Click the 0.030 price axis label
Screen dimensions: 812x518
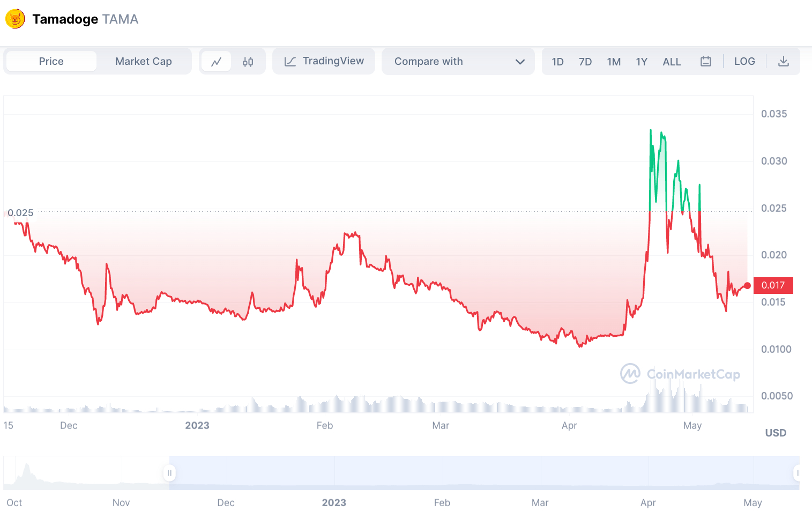pos(774,161)
